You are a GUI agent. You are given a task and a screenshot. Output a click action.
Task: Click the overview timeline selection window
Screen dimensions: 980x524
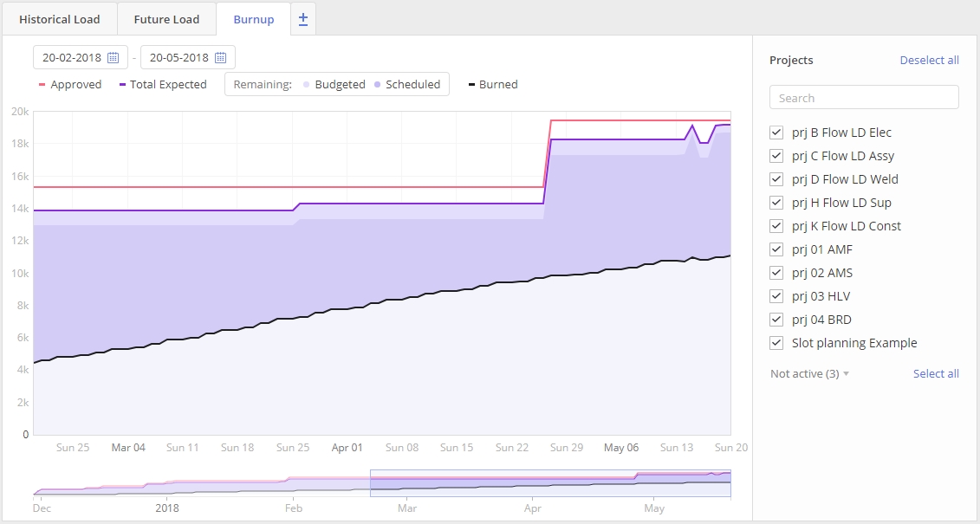click(x=550, y=483)
